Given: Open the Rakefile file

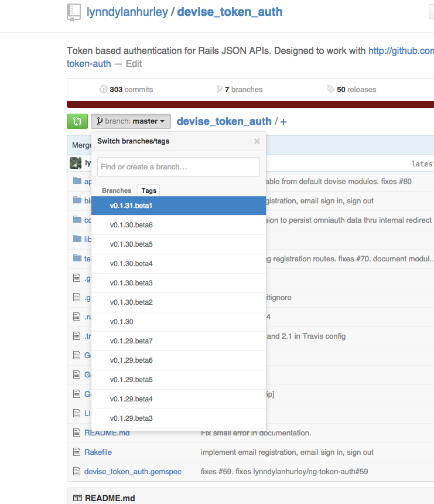Looking at the screenshot, I should click(x=98, y=452).
